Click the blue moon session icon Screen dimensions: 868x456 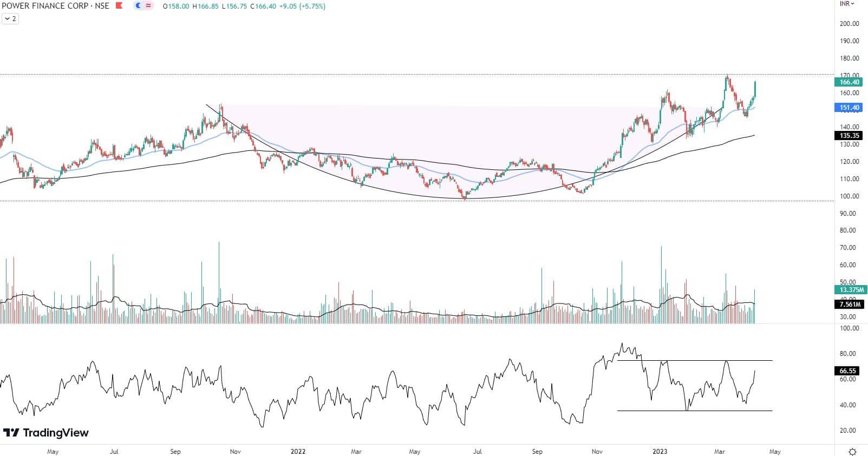[138, 6]
